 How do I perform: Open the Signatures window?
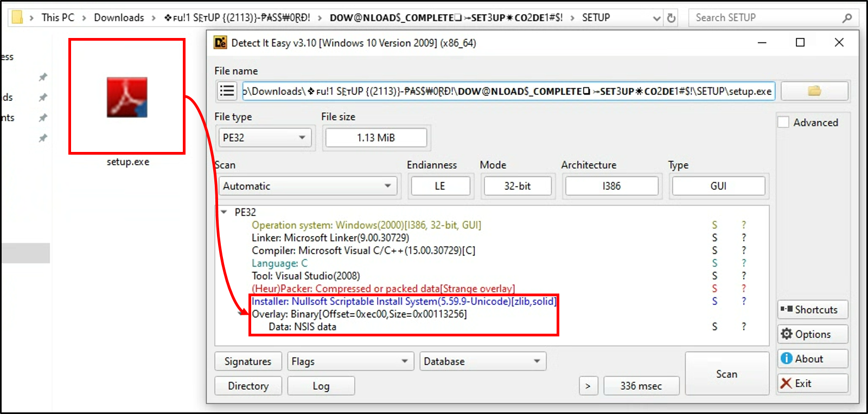248,361
